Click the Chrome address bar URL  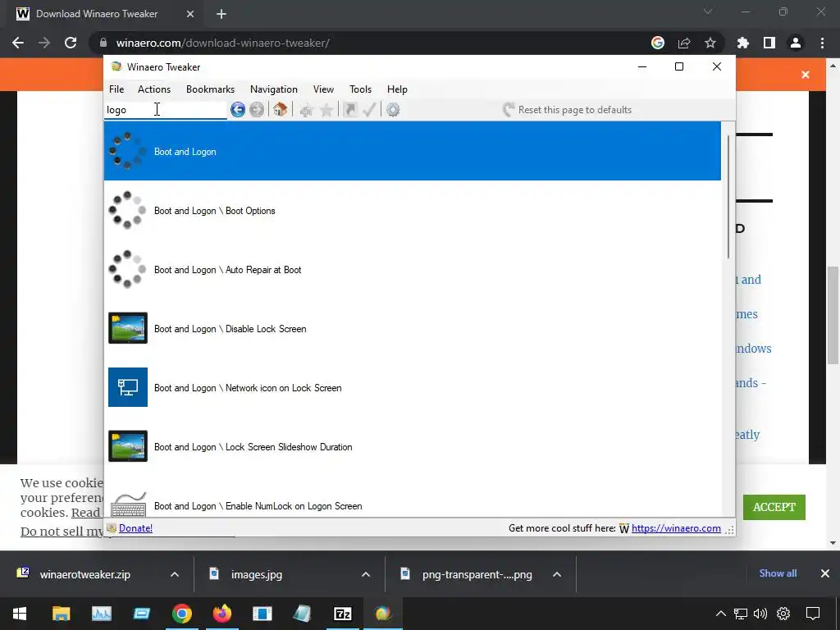(223, 43)
